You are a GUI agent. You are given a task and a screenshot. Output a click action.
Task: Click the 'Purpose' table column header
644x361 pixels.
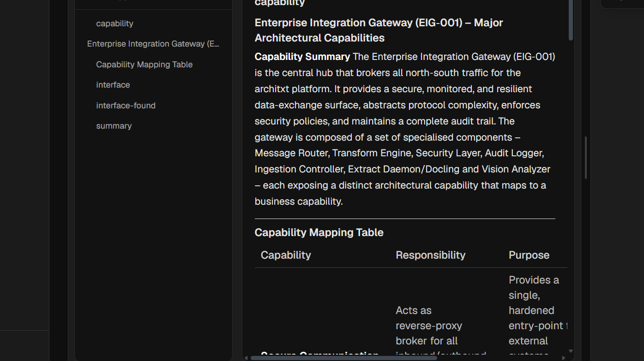[x=529, y=255]
